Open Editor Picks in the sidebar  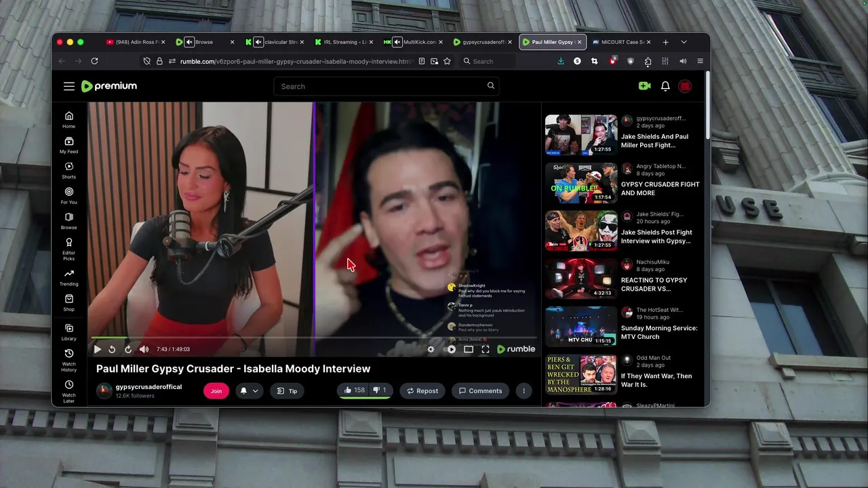tap(69, 249)
